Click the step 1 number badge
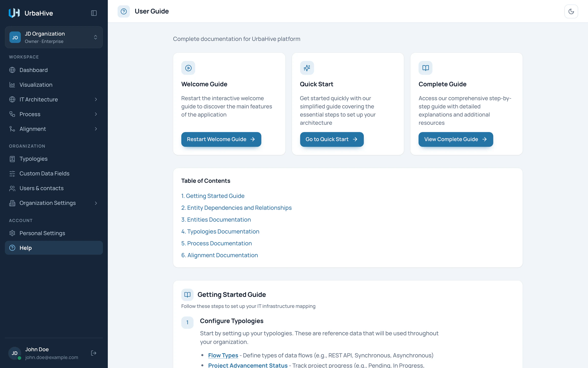588x368 pixels. (x=187, y=322)
